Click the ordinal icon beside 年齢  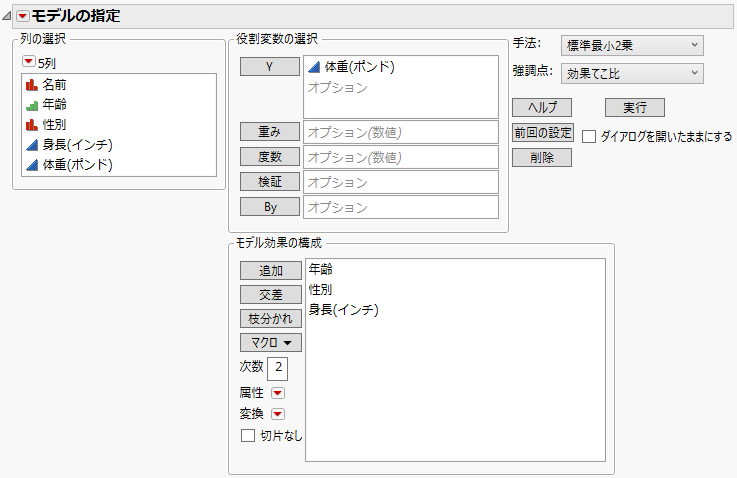(x=31, y=105)
